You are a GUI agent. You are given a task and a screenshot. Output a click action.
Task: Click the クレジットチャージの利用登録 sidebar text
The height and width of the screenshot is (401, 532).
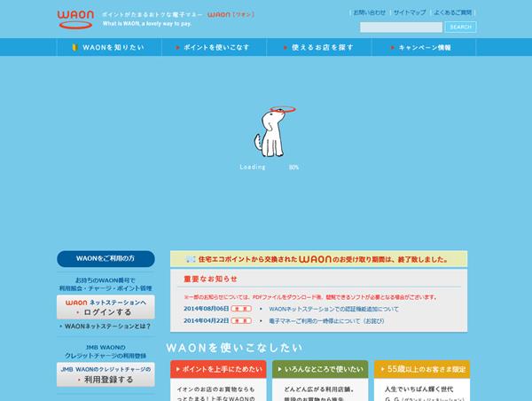106,356
